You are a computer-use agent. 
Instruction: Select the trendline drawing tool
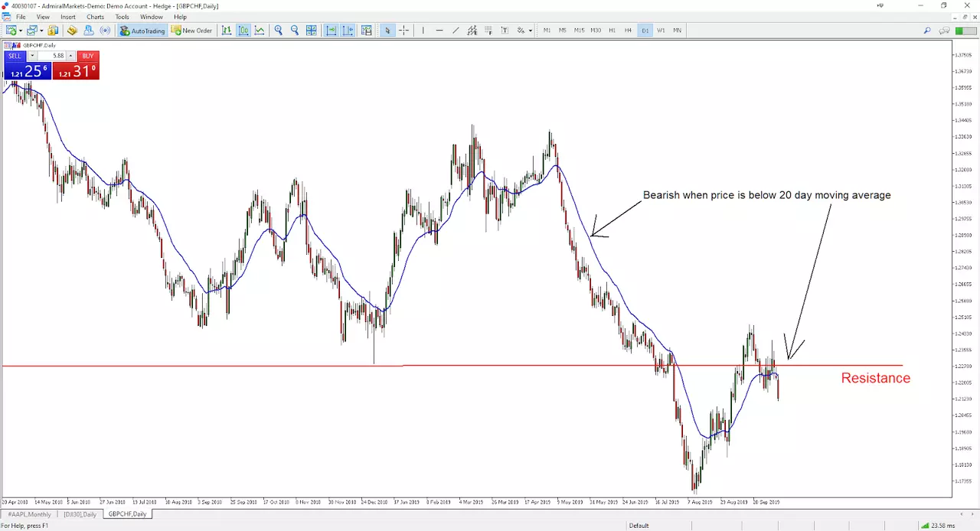point(456,31)
